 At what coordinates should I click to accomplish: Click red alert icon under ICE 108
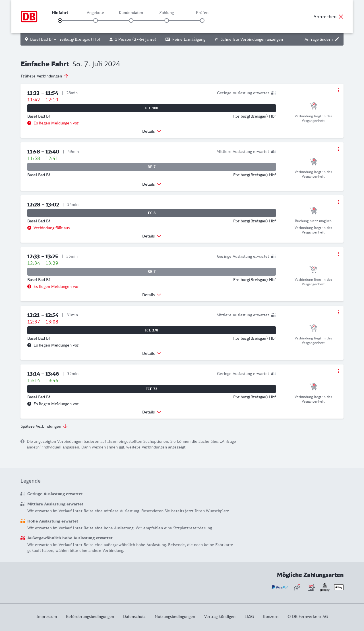coord(29,123)
